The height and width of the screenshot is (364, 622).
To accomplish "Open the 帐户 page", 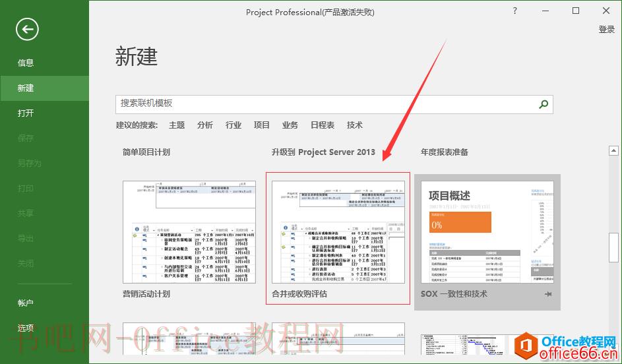I will [x=25, y=303].
